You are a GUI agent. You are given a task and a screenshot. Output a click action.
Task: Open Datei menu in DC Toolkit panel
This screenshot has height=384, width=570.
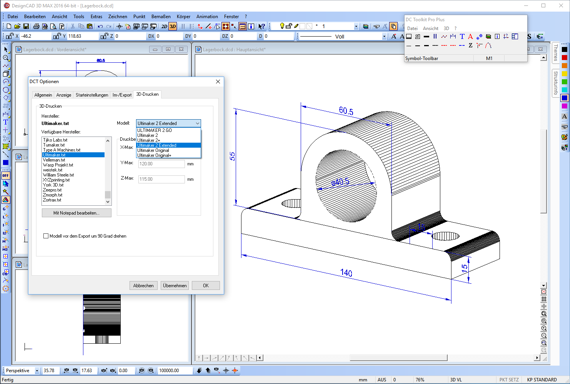click(412, 28)
